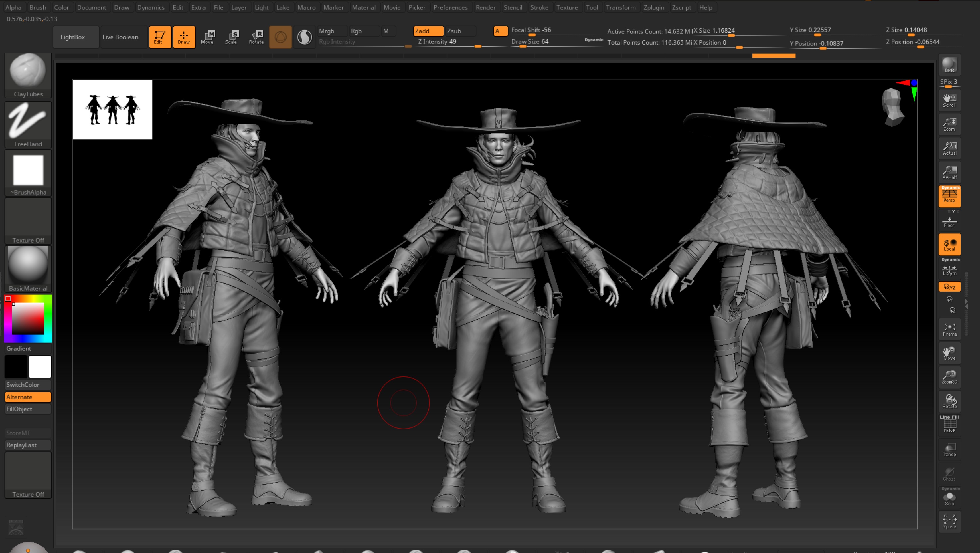Click the Frame view icon
980x553 pixels.
click(x=949, y=329)
